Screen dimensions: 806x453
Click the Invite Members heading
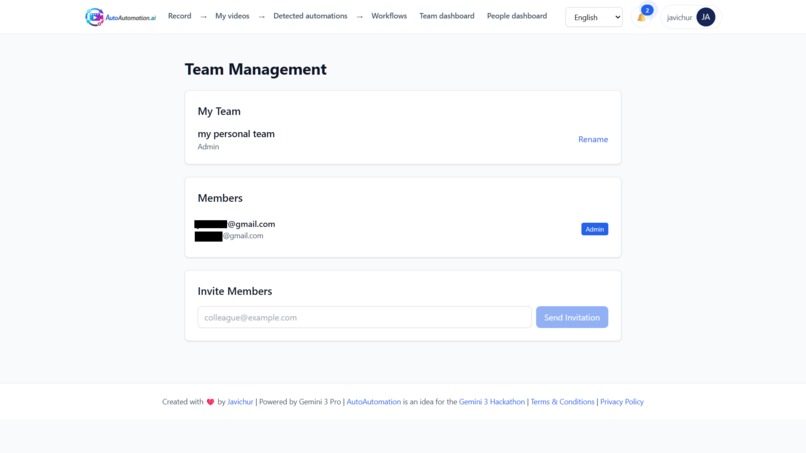click(235, 291)
